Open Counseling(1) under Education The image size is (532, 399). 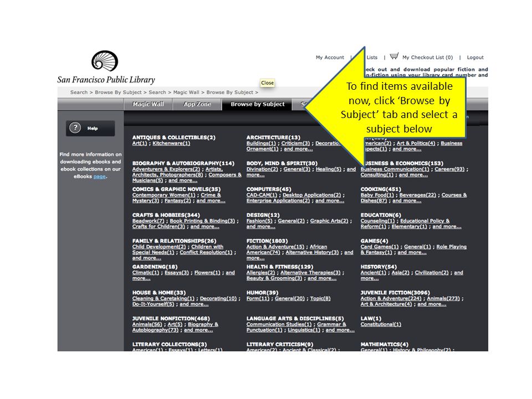point(377,221)
